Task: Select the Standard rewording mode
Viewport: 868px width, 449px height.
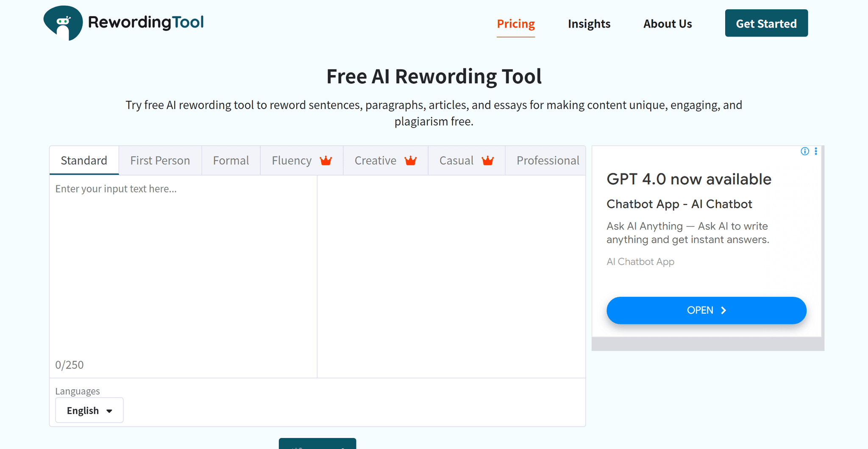Action: [84, 160]
